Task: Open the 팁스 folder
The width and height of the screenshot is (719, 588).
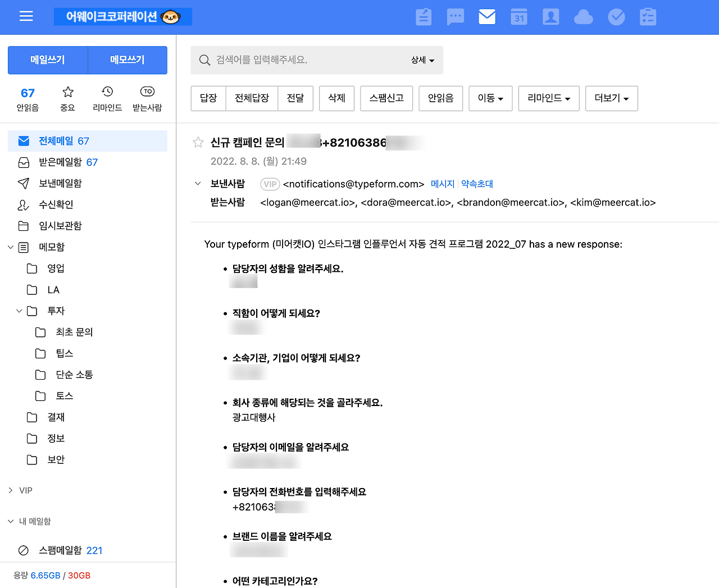Action: tap(65, 354)
